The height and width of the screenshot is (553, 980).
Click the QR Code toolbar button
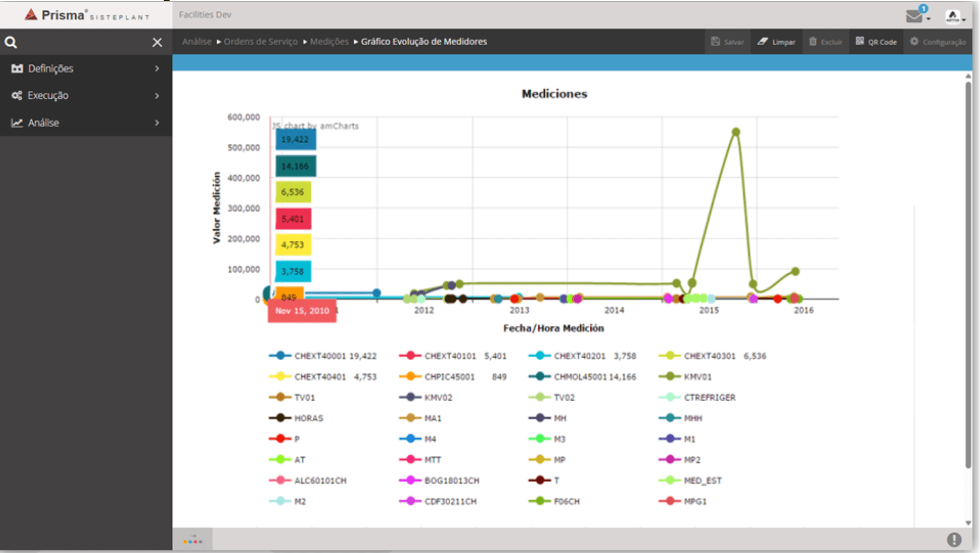pyautogui.click(x=876, y=42)
